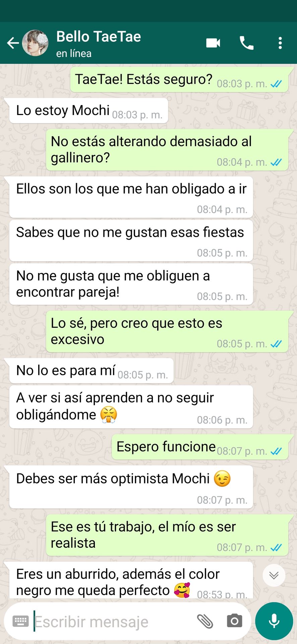This screenshot has height=644, width=297.
Task: Select the 'TaeTae! Estás seguro?' message
Action: pyautogui.click(x=179, y=79)
